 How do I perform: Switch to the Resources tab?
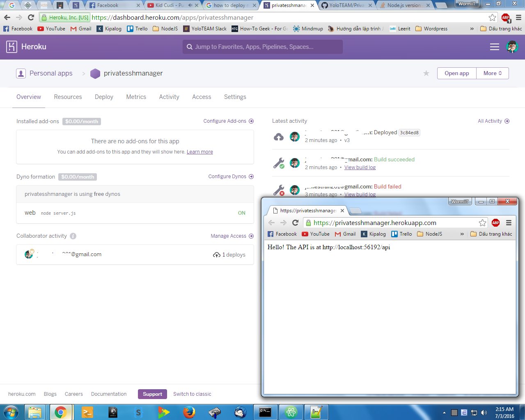tap(68, 97)
